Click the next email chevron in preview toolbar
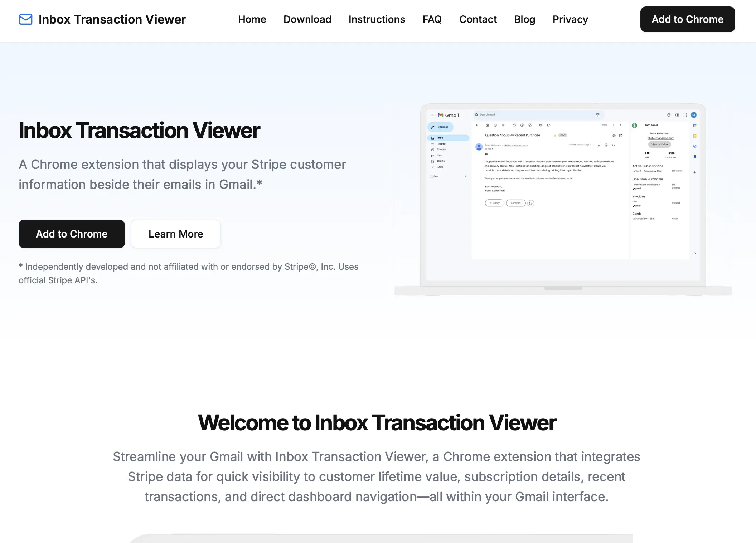 (621, 125)
